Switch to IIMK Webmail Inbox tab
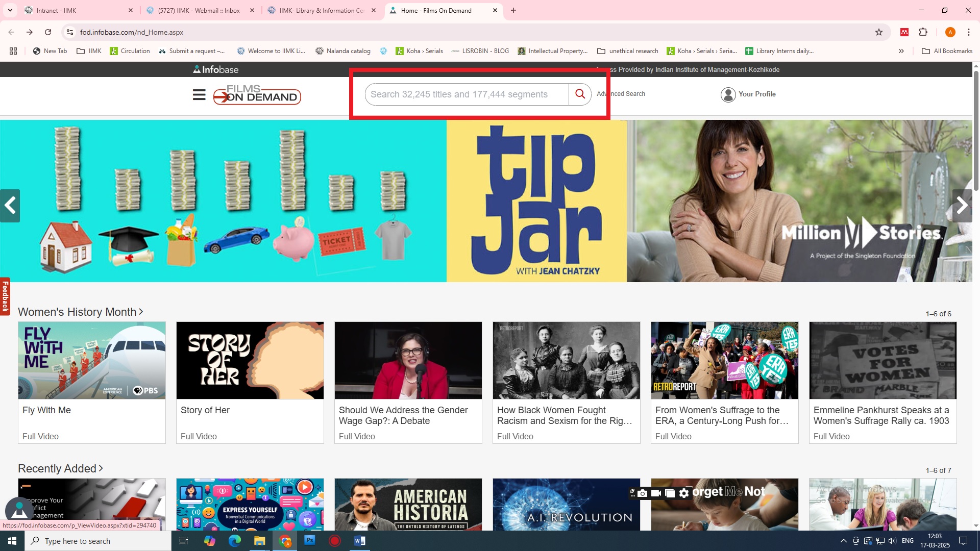Screen dimensions: 980x551 pos(199,10)
